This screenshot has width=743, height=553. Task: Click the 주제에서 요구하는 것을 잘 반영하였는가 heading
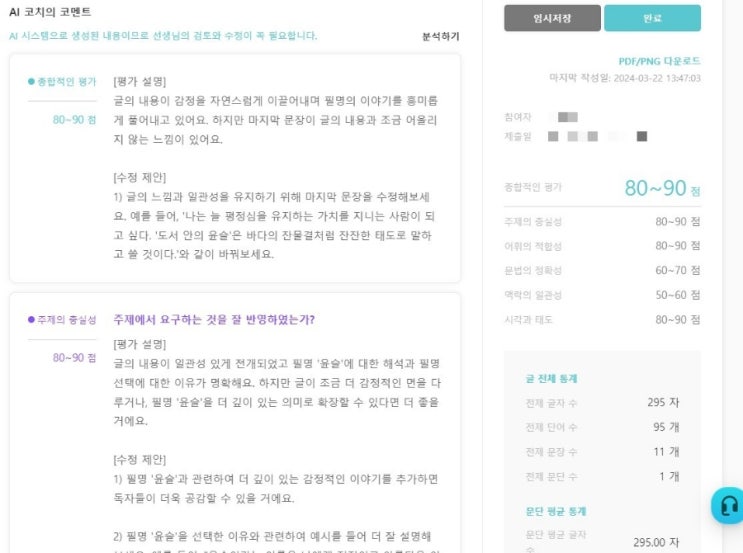click(214, 320)
